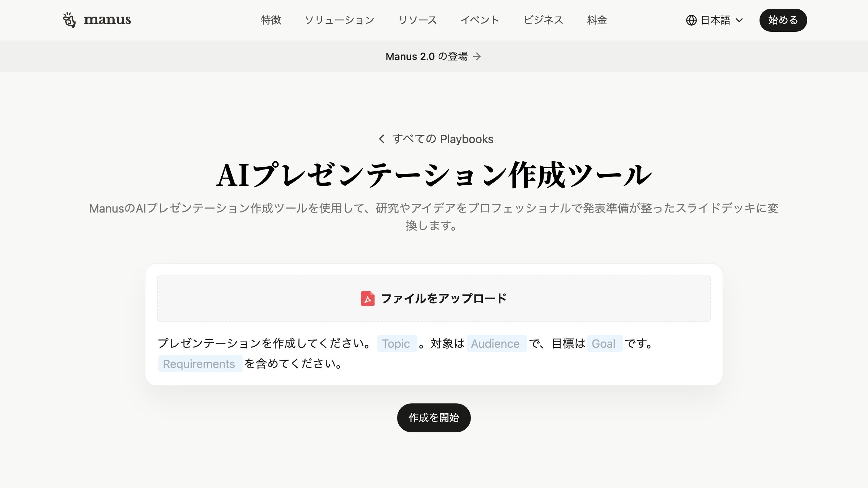
Task: Select the Topic placeholder field
Action: tap(397, 343)
